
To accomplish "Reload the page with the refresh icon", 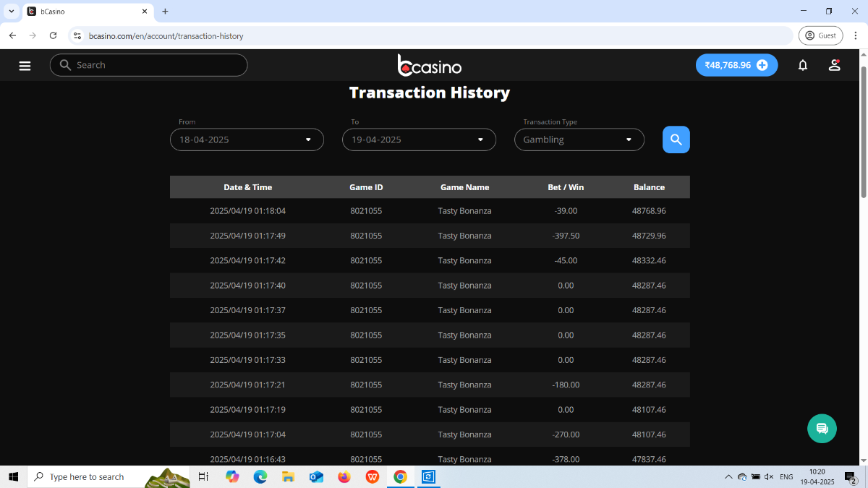I will pyautogui.click(x=53, y=35).
